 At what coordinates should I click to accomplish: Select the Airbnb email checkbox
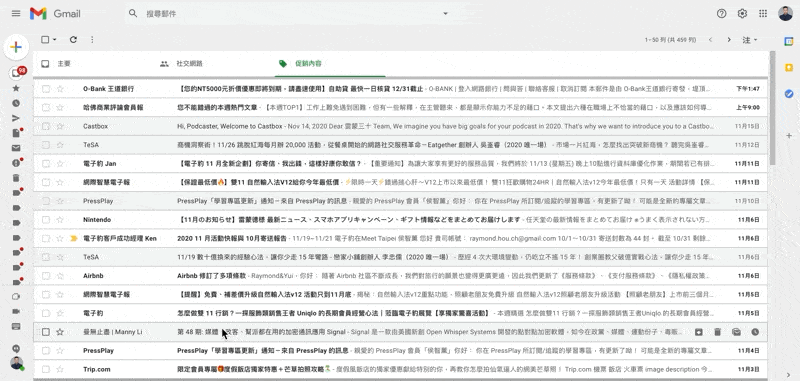[x=46, y=276]
